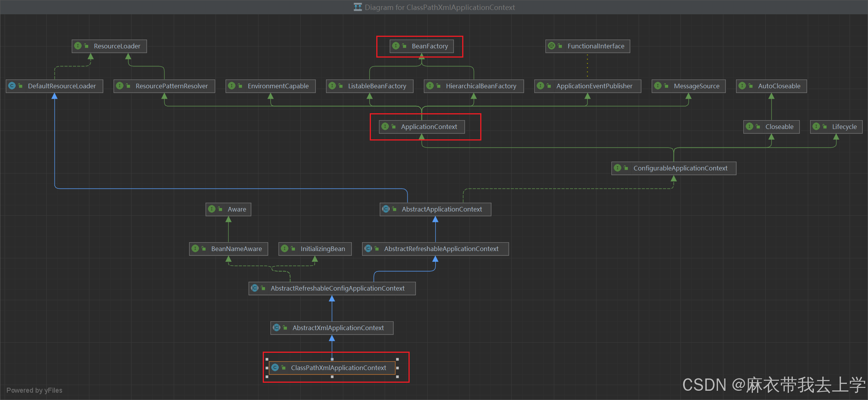This screenshot has height=400, width=868.
Task: Click the DefaultResourceLoader class icon
Action: (12, 86)
